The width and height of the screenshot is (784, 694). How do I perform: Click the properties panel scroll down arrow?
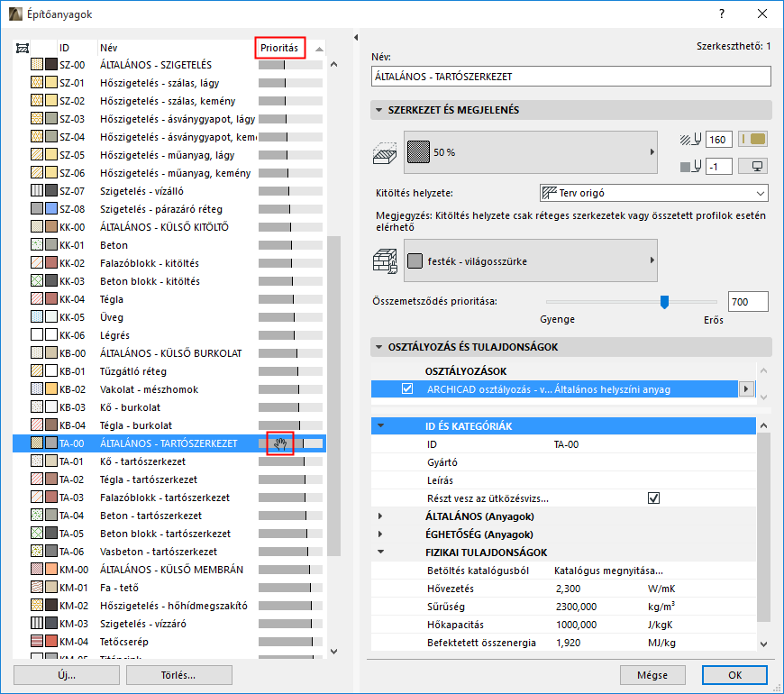click(x=763, y=644)
